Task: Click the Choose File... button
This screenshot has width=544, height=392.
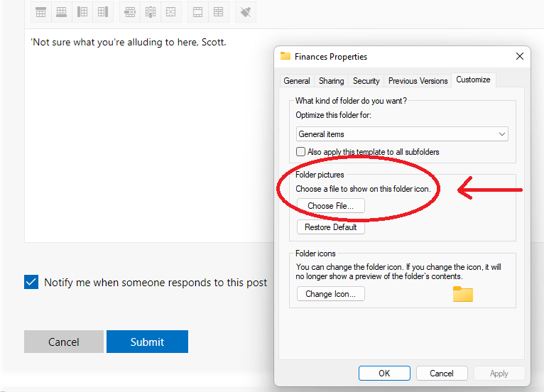Action: click(331, 206)
